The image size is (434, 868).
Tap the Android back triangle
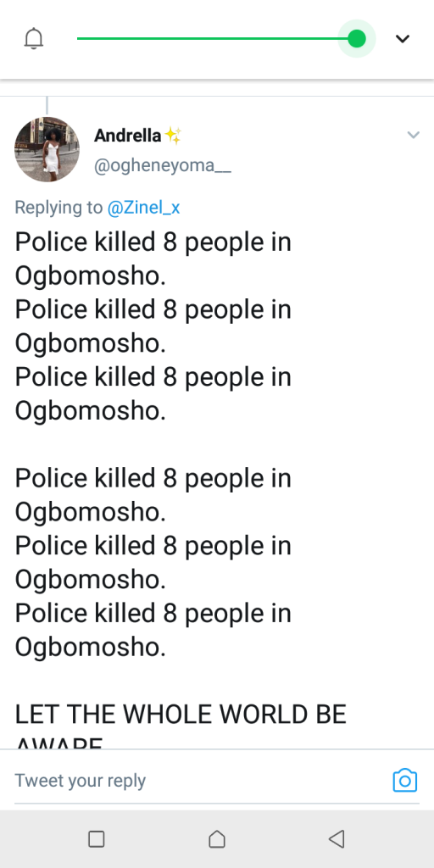(x=337, y=838)
